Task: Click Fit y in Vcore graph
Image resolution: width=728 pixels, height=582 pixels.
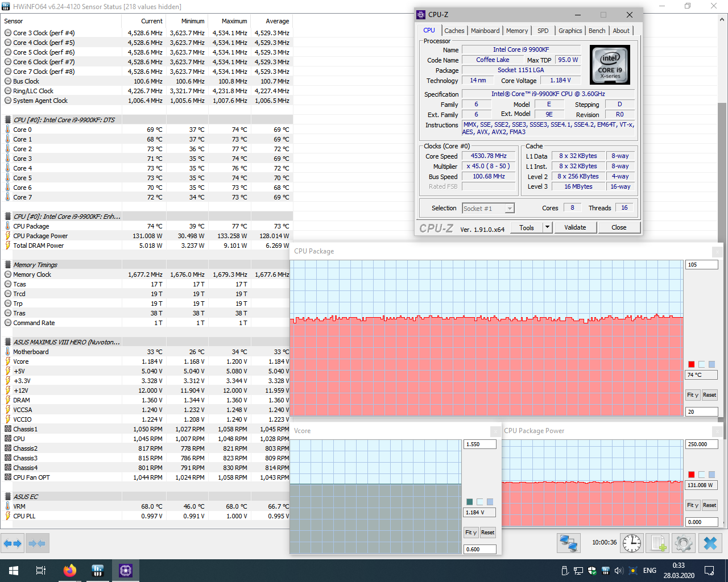Action: click(470, 533)
